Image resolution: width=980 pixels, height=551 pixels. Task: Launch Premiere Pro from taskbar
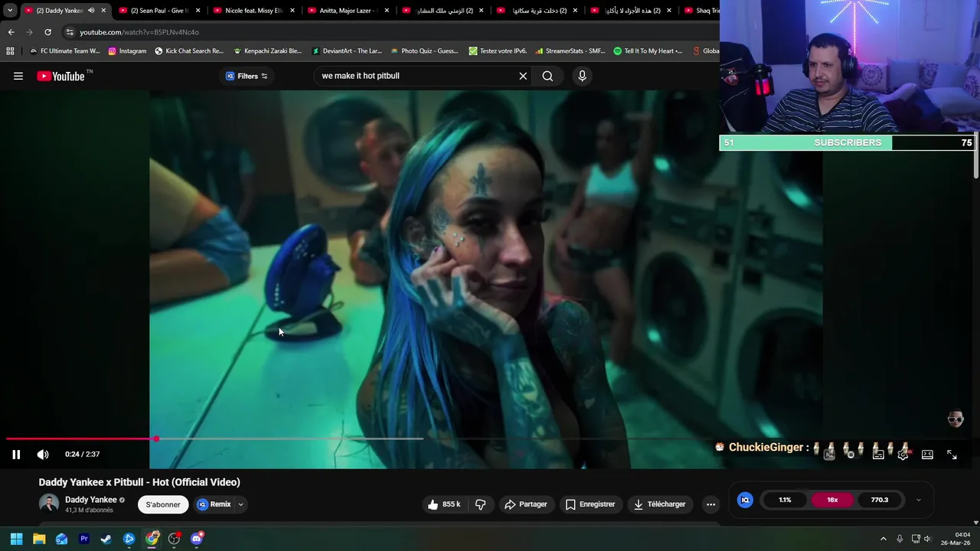click(84, 539)
